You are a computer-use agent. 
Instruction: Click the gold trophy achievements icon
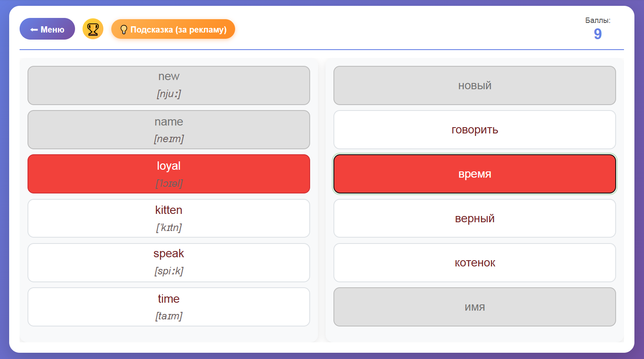(93, 29)
